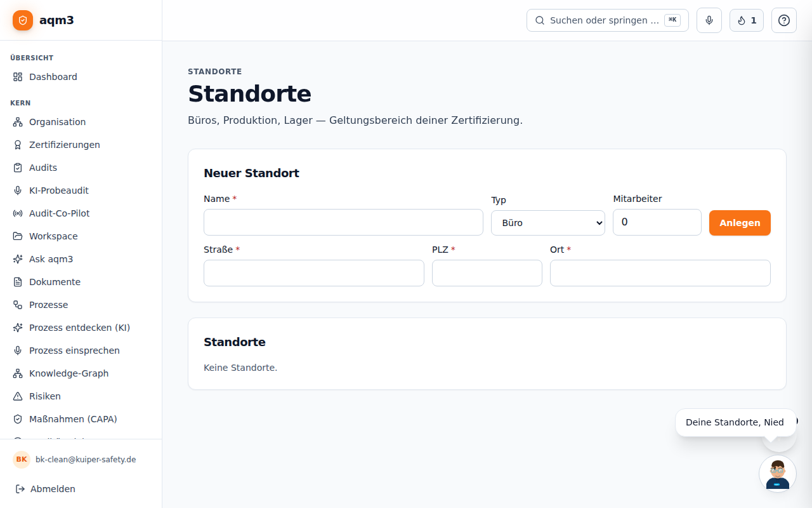This screenshot has height=508, width=812.
Task: Open Prozess entdecken (KI) entry
Action: (x=81, y=328)
